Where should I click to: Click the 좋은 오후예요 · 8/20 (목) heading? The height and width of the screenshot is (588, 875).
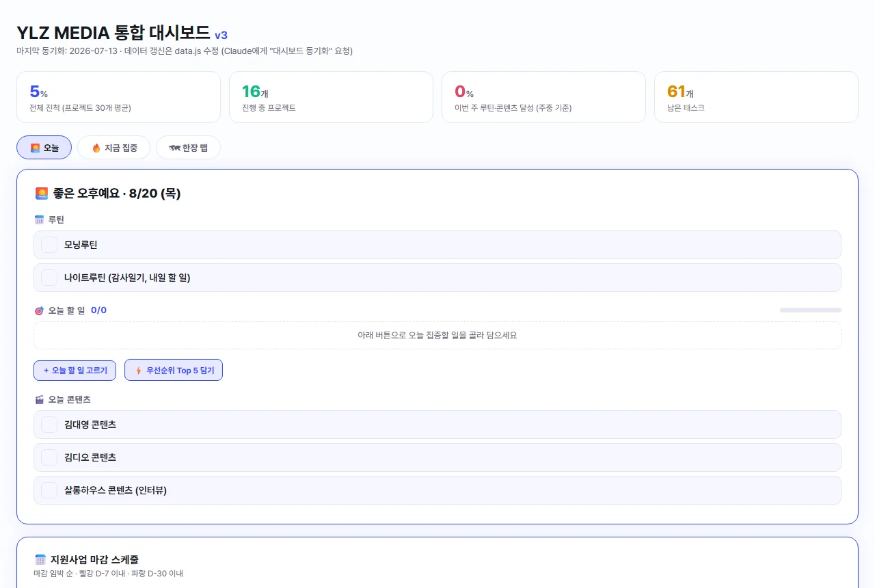(117, 193)
